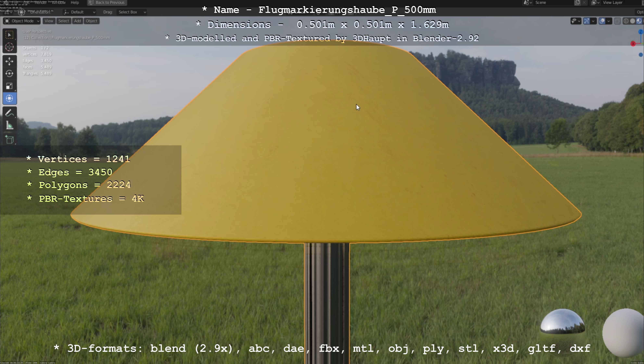This screenshot has width=644, height=364.
Task: Toggle viewport overlays on or off
Action: tap(602, 21)
